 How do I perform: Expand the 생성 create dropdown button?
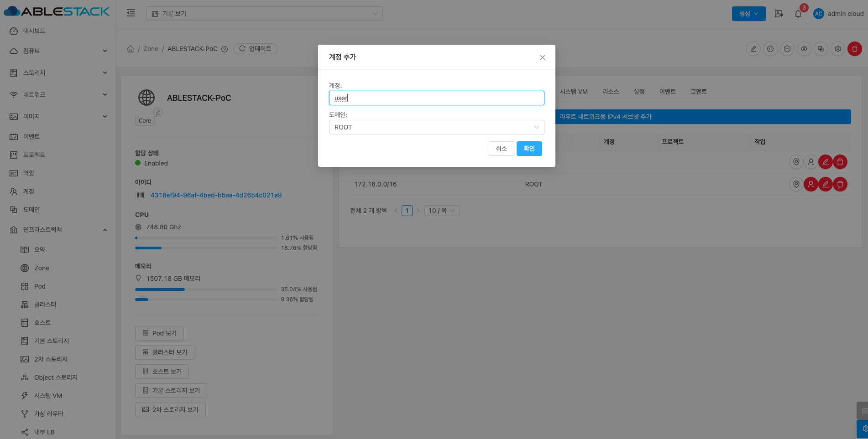tap(748, 14)
